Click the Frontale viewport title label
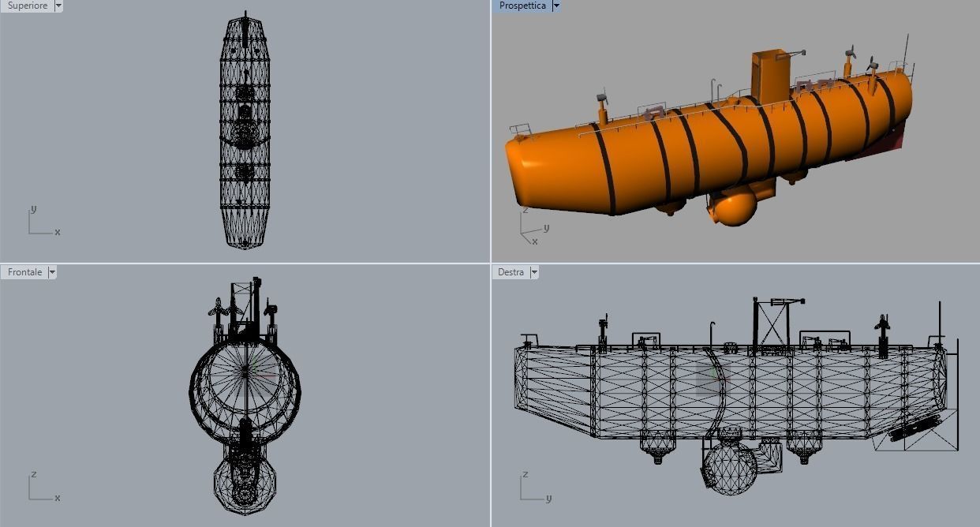Screen dimensions: 980x527 click(x=24, y=272)
